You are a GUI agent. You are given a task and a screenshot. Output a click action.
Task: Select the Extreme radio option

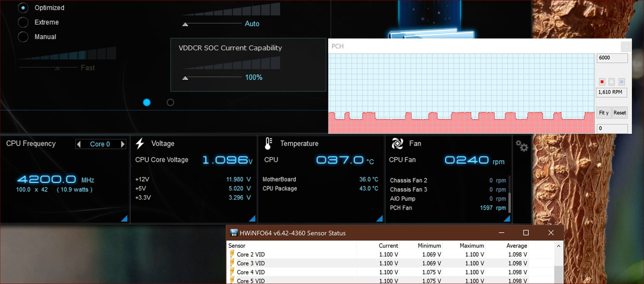click(x=23, y=22)
